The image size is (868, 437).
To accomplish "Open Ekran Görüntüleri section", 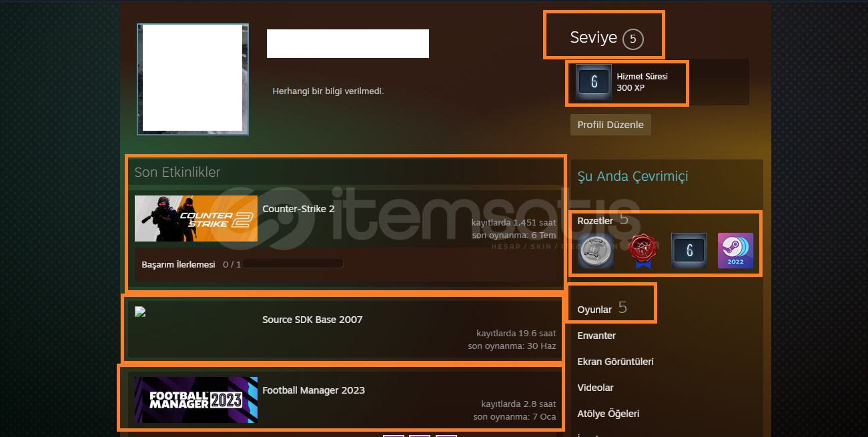I will coord(615,362).
